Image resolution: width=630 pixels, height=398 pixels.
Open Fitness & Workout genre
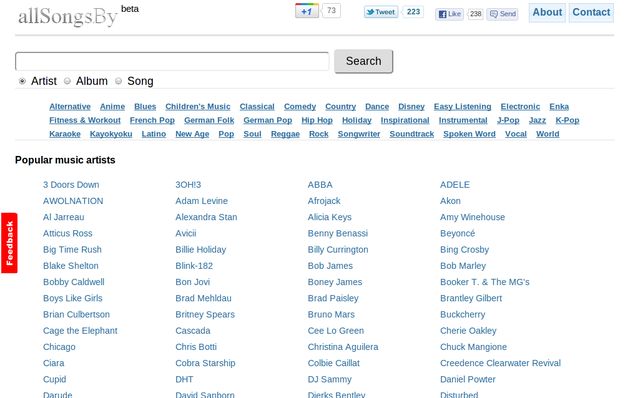(85, 120)
